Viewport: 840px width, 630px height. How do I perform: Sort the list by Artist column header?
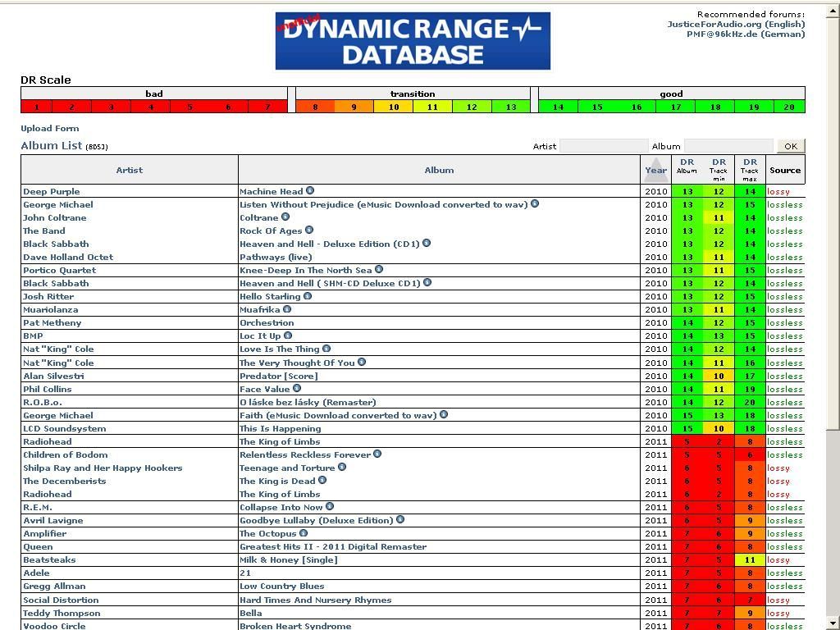coord(130,171)
